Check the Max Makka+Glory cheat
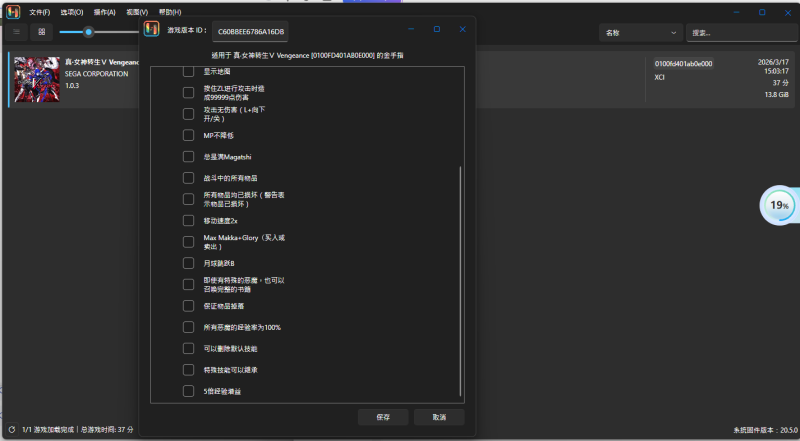 click(x=188, y=242)
